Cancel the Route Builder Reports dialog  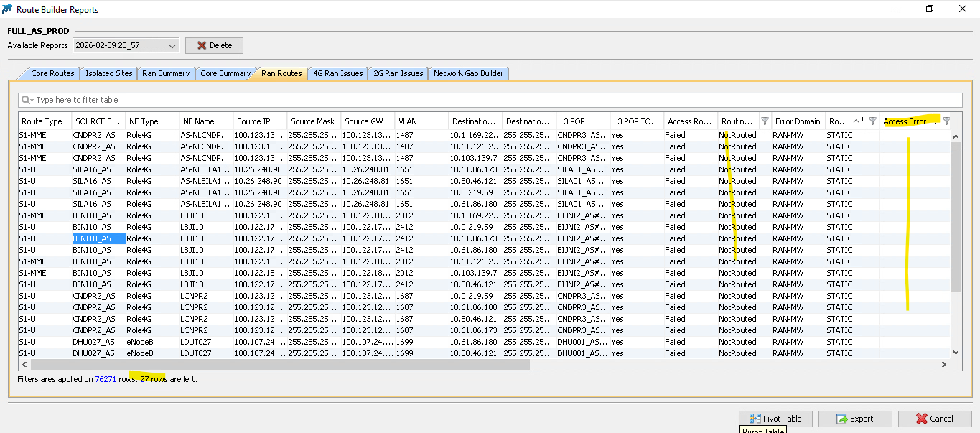pos(935,419)
